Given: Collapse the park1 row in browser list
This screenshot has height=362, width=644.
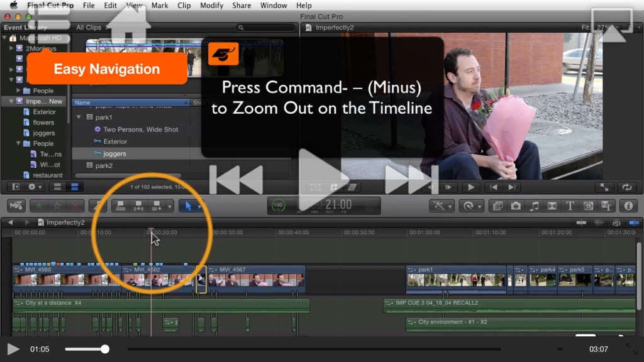Looking at the screenshot, I should (x=79, y=118).
